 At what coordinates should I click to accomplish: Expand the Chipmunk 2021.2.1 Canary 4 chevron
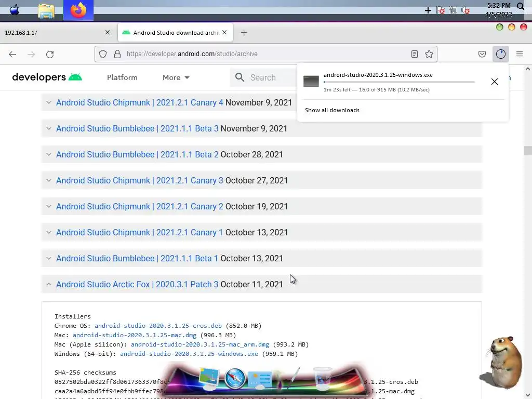point(49,102)
